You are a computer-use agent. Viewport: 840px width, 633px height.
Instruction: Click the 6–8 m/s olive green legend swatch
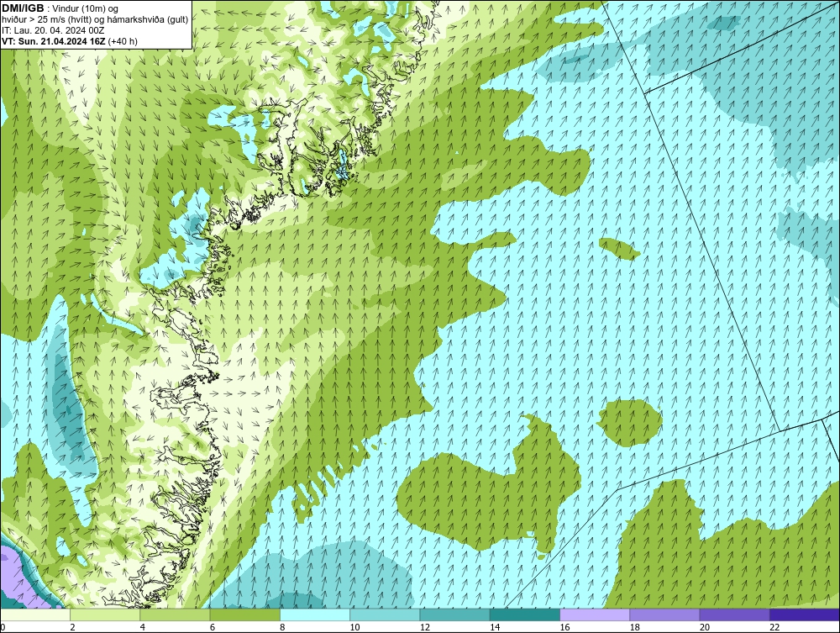click(x=244, y=615)
